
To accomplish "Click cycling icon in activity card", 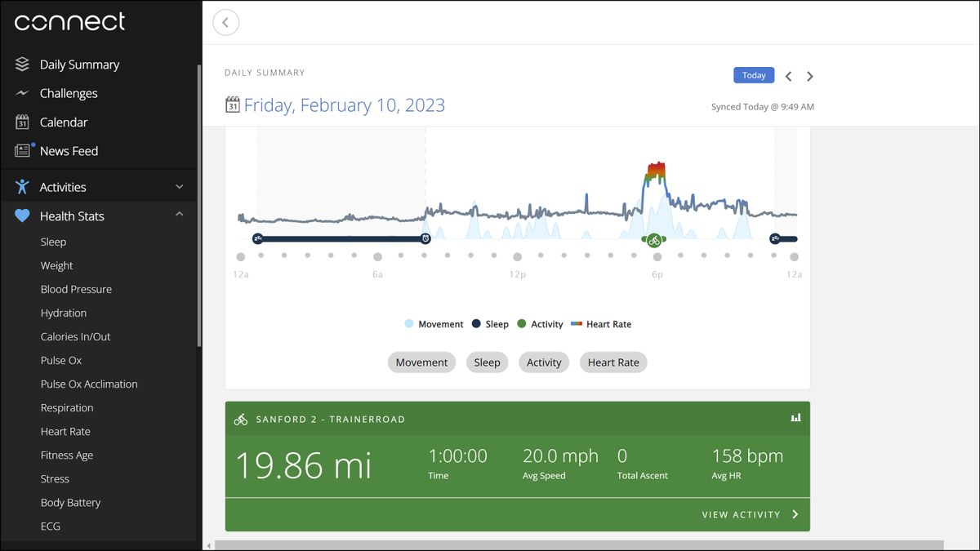I will (x=241, y=419).
